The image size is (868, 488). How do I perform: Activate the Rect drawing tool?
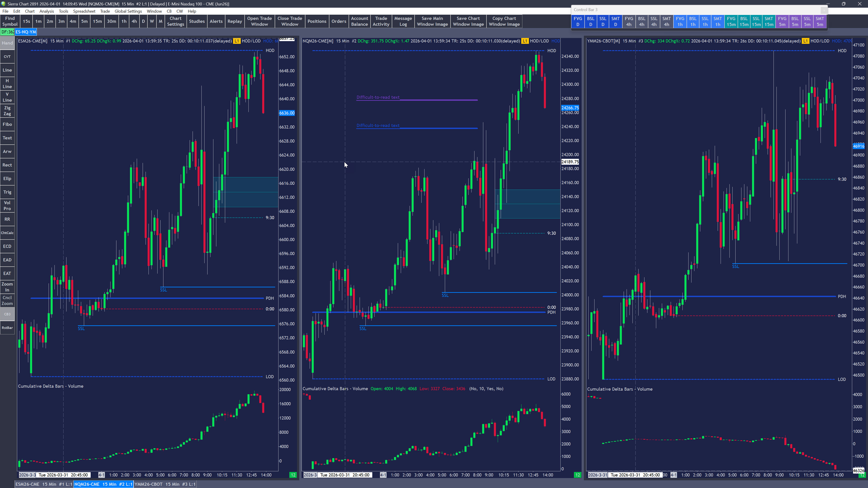[x=7, y=165]
